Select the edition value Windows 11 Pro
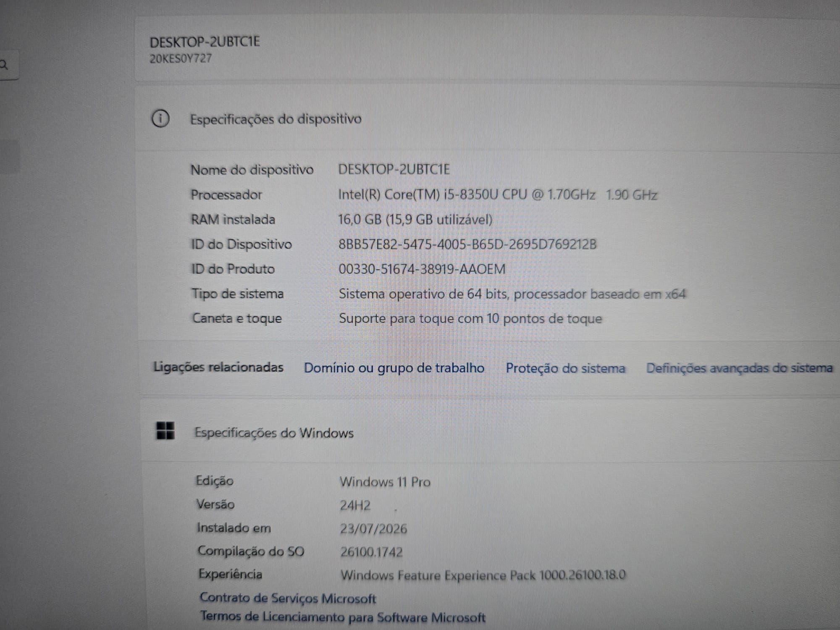The image size is (840, 630). click(x=385, y=482)
